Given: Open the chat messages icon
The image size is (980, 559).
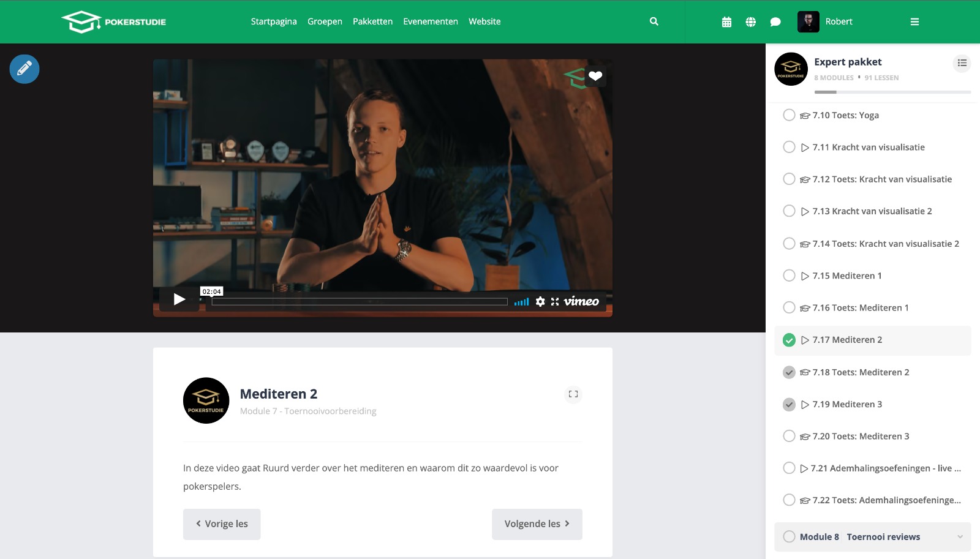Looking at the screenshot, I should pos(775,22).
